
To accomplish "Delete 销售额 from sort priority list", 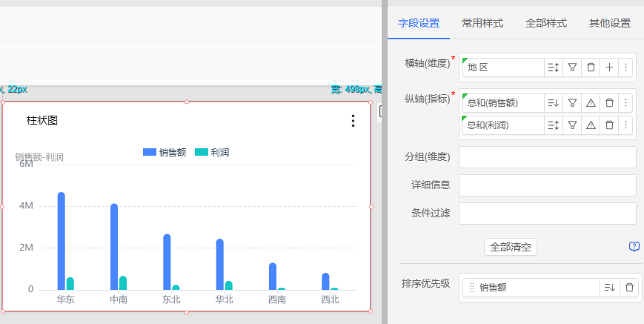I will [629, 288].
